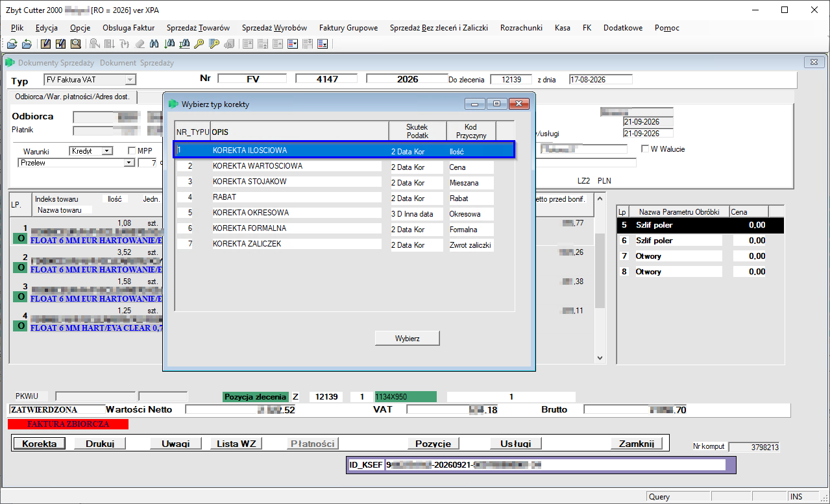Click the Drukuj button
This screenshot has width=830, height=504.
pyautogui.click(x=99, y=444)
